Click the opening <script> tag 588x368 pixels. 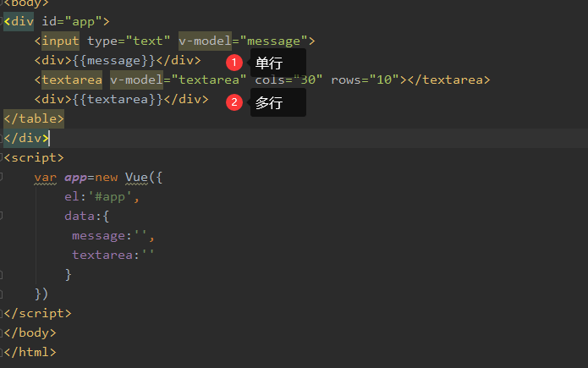(x=34, y=158)
